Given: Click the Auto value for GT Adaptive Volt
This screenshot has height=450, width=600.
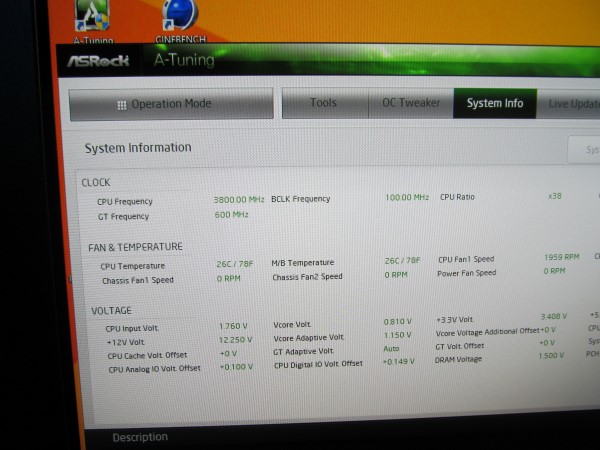Looking at the screenshot, I should click(x=391, y=349).
